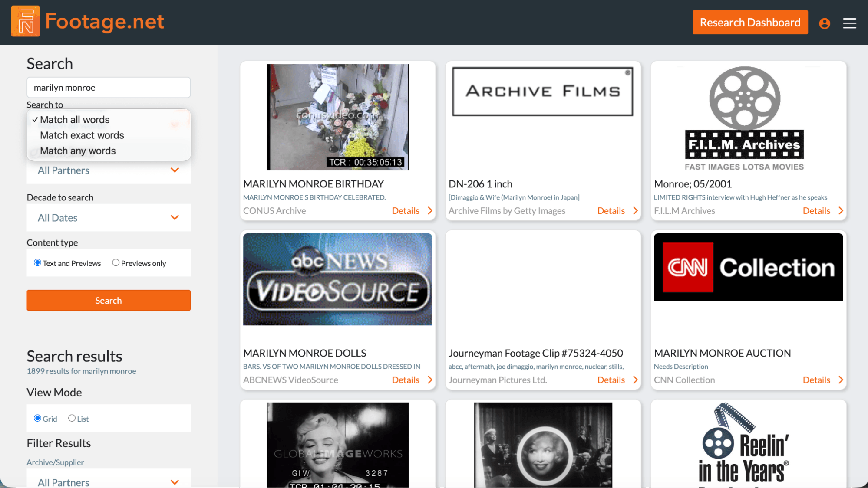
Task: Open the Reelin' in the Years thumbnail
Action: click(x=743, y=445)
